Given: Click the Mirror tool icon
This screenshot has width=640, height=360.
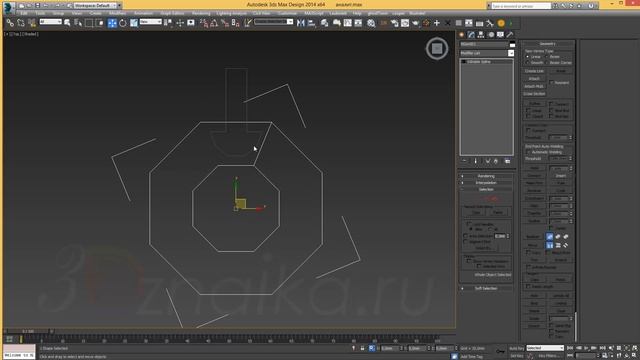Looking at the screenshot, I should tap(301, 23).
